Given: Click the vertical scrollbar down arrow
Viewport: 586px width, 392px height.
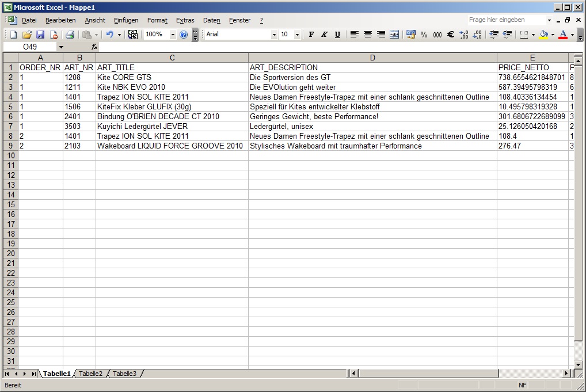Looking at the screenshot, I should click(x=578, y=365).
